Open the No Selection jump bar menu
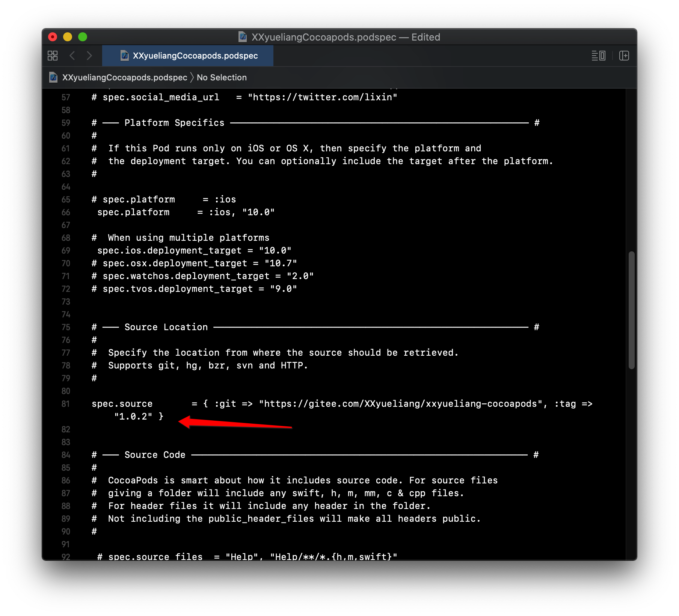The width and height of the screenshot is (679, 616). (222, 77)
